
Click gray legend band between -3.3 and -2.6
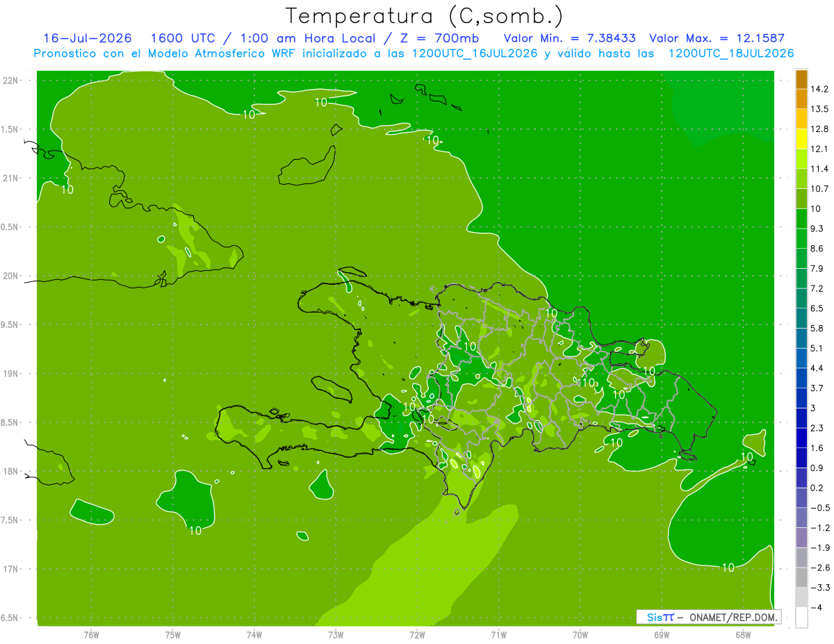coord(801,577)
